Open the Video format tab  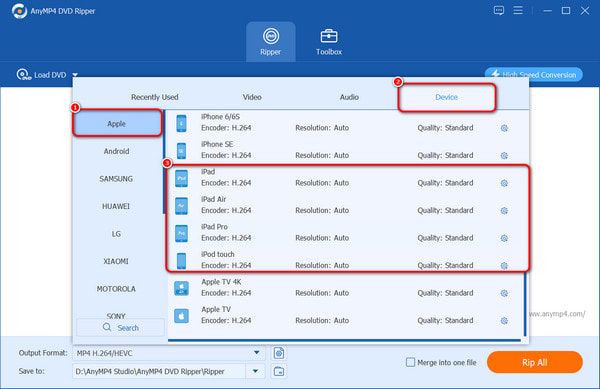(x=252, y=97)
